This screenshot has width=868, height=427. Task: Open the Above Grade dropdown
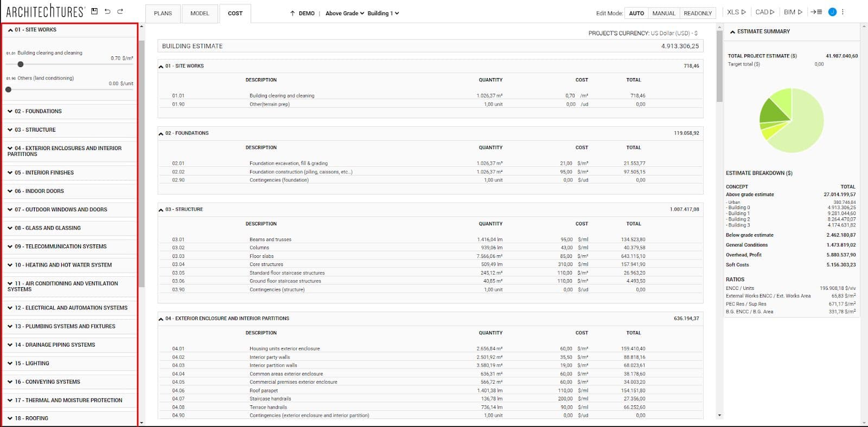(345, 14)
